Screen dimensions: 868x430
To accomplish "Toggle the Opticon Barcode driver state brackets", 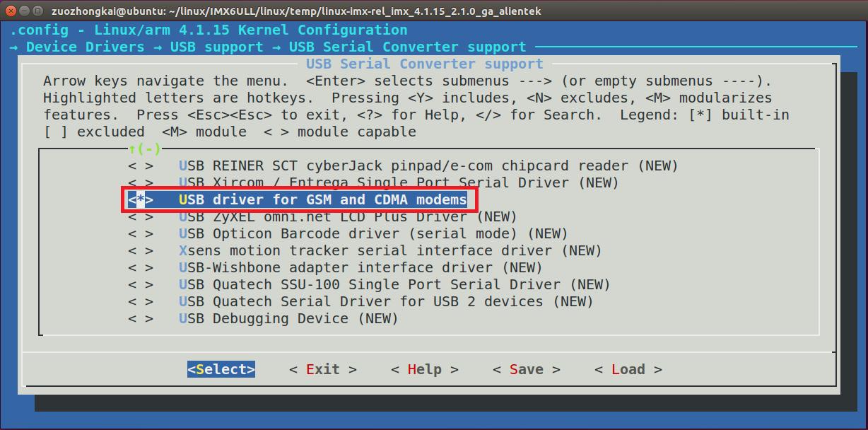I will (x=141, y=233).
